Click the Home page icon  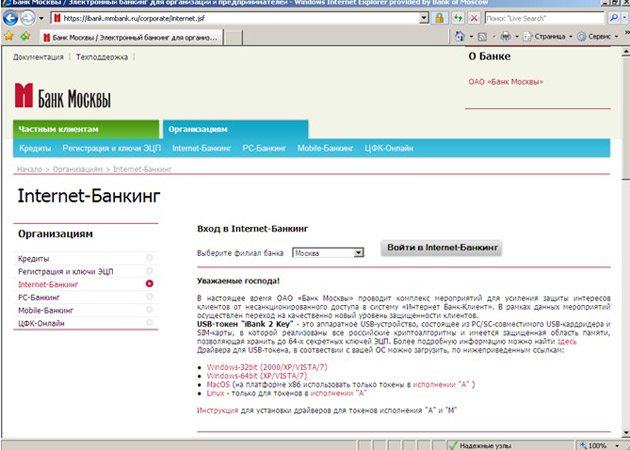(460, 37)
